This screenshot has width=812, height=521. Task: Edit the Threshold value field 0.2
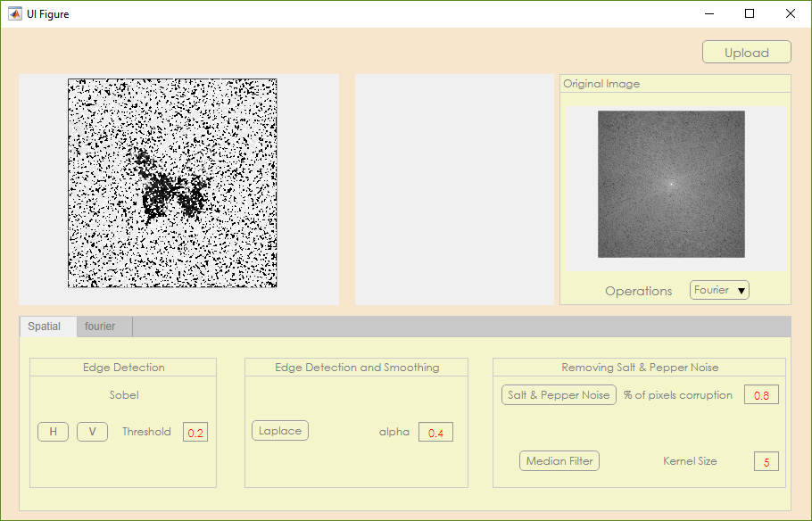195,433
